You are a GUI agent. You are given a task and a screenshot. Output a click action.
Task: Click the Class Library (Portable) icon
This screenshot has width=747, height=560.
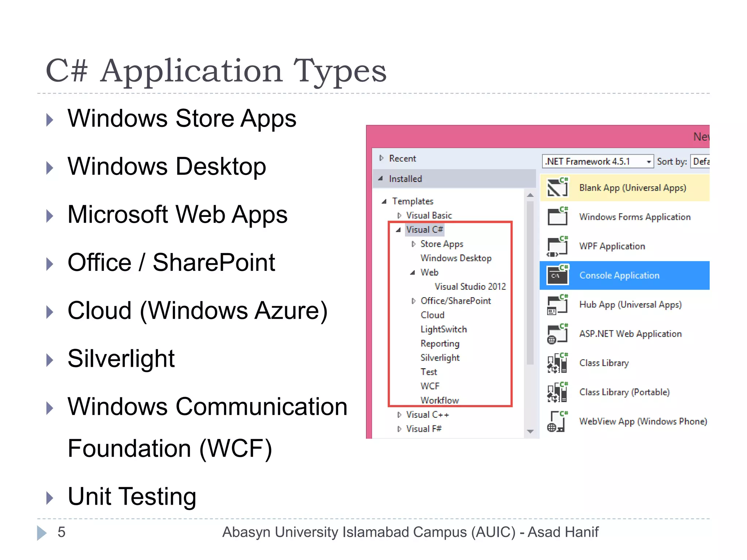coord(557,392)
